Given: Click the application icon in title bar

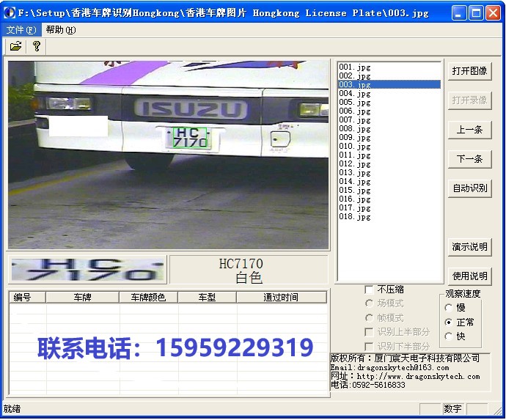Looking at the screenshot, I should pos(9,12).
